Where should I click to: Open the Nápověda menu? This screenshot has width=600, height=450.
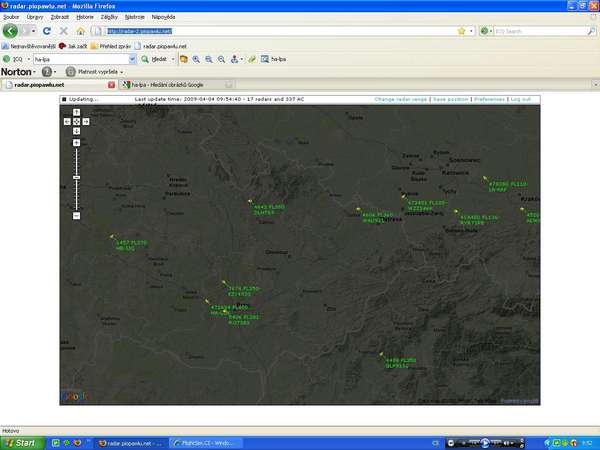click(x=163, y=17)
